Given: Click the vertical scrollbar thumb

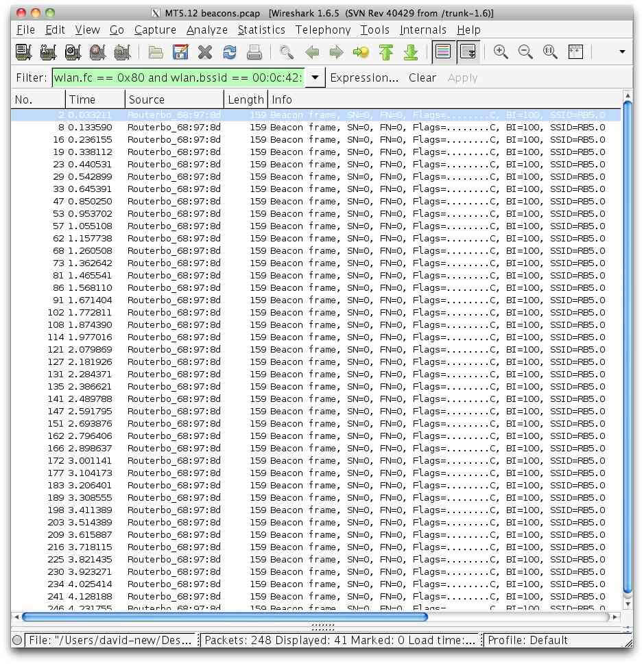Looking at the screenshot, I should [x=628, y=347].
